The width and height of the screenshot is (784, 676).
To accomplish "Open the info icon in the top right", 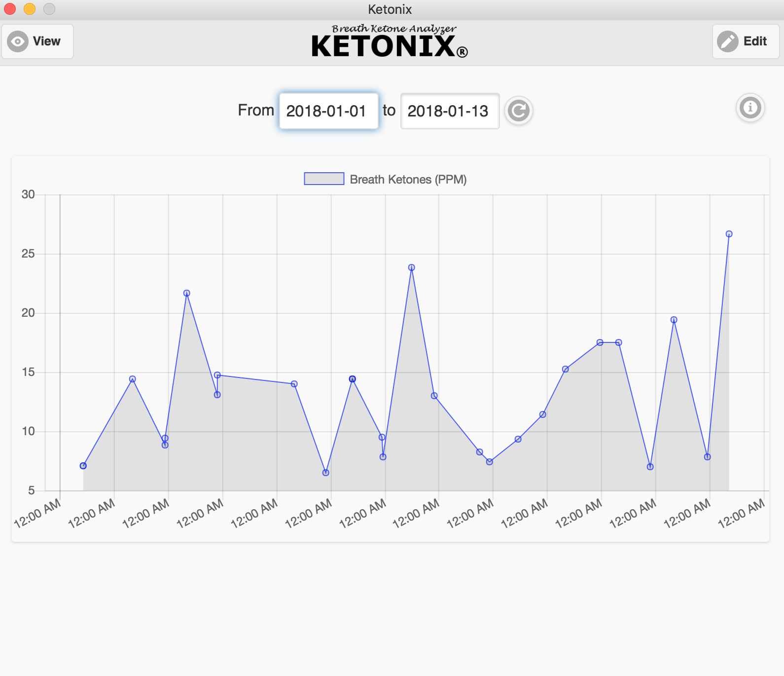I will 750,108.
